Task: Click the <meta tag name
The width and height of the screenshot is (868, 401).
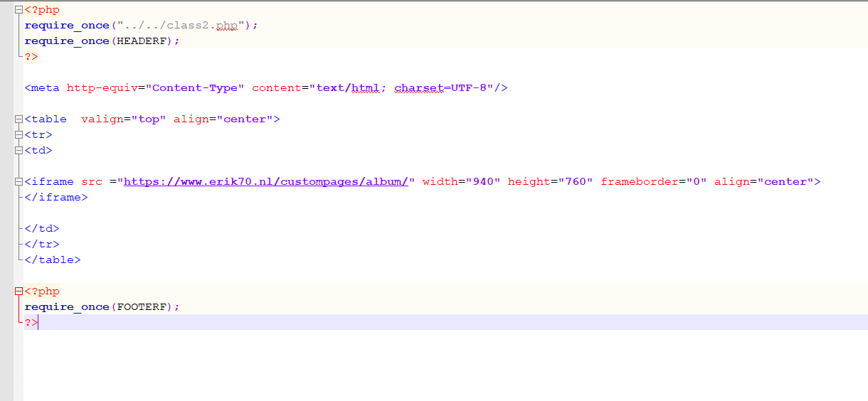Action: [x=42, y=87]
